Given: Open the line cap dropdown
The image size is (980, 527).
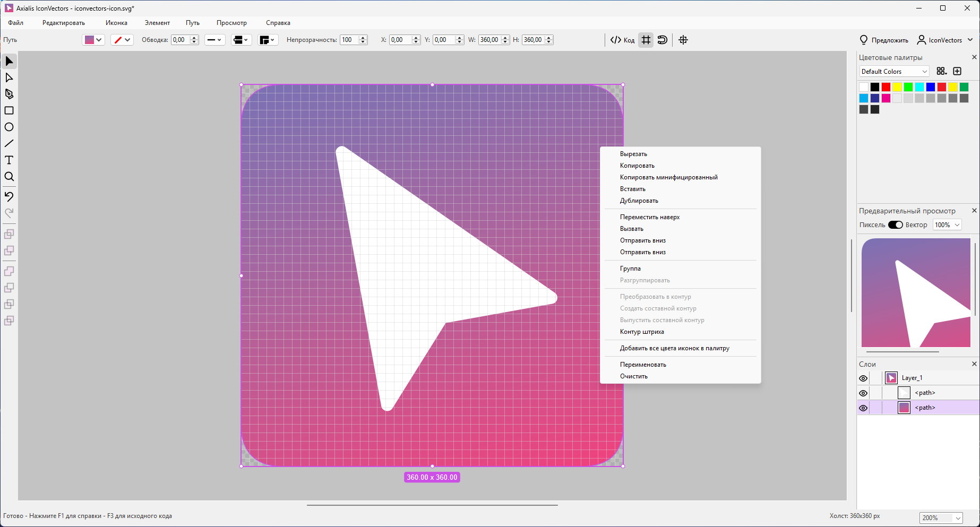Looking at the screenshot, I should click(241, 40).
